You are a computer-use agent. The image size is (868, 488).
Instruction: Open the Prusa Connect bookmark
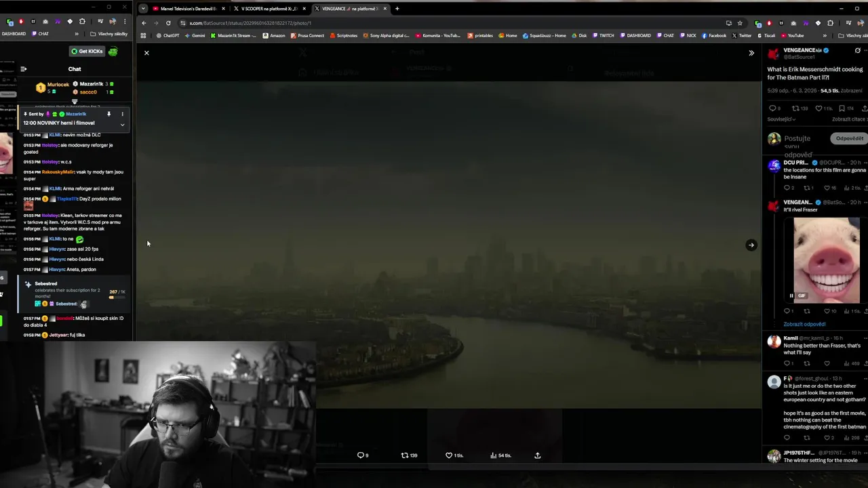[x=307, y=35]
